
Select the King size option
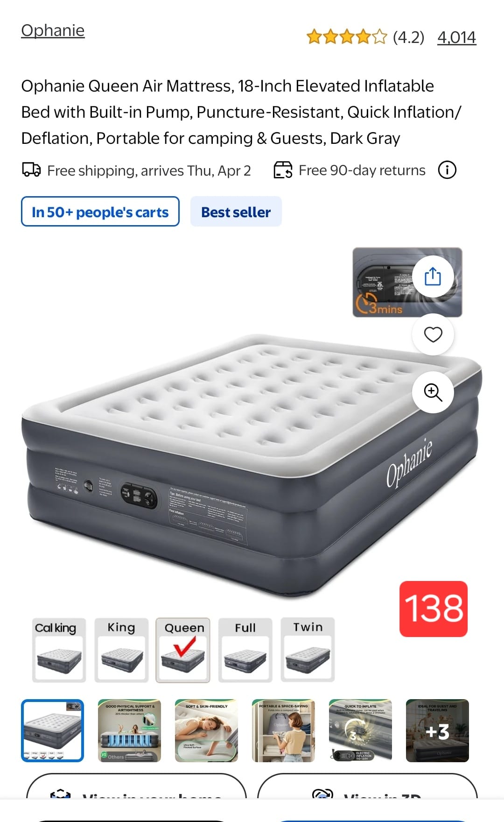click(x=121, y=650)
